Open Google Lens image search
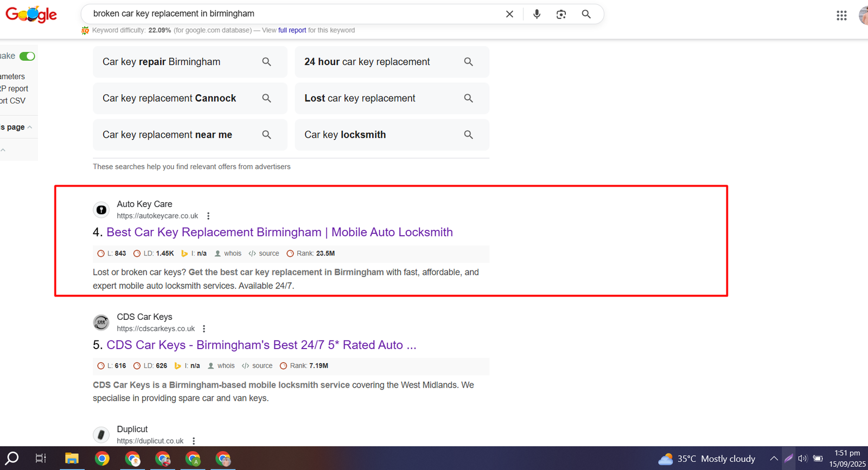Image resolution: width=868 pixels, height=470 pixels. tap(561, 14)
